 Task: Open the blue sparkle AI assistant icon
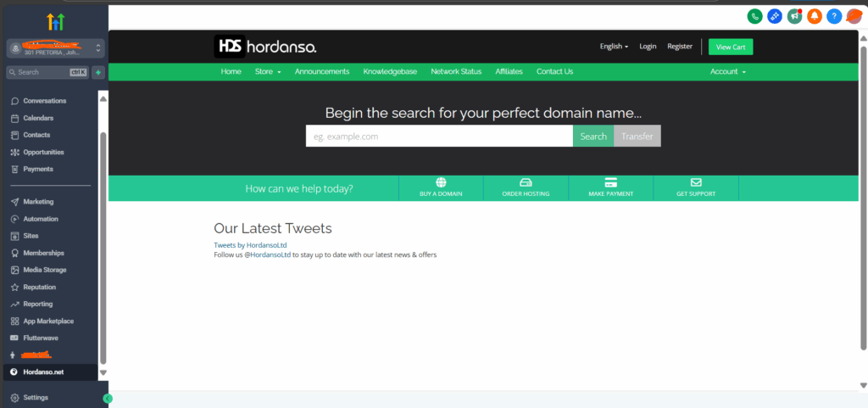click(x=775, y=16)
